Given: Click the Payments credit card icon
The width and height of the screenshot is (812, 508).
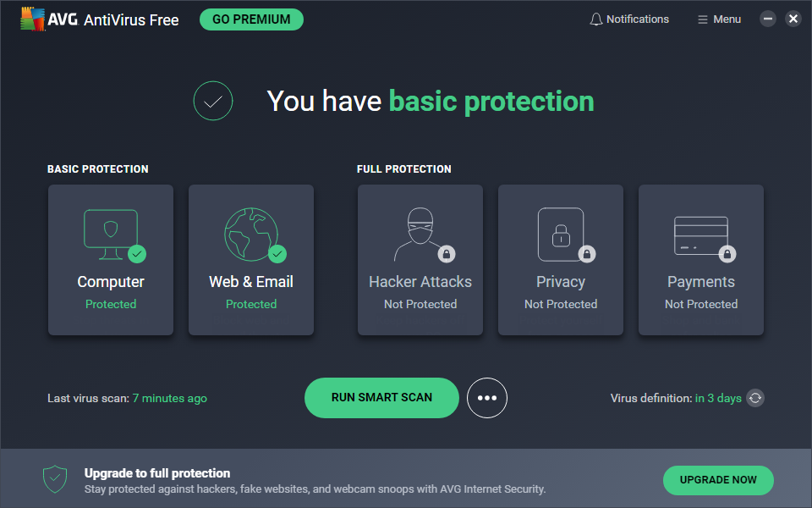Looking at the screenshot, I should (x=700, y=236).
